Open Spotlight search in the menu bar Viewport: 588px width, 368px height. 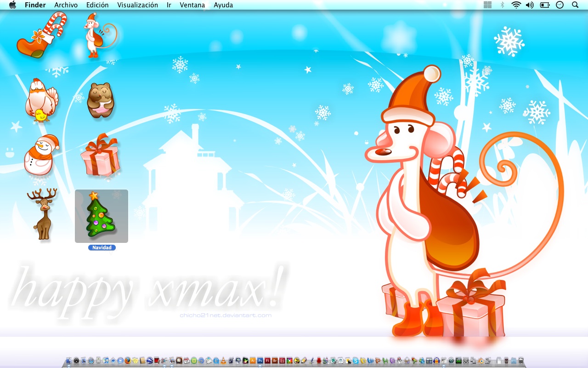(x=575, y=5)
